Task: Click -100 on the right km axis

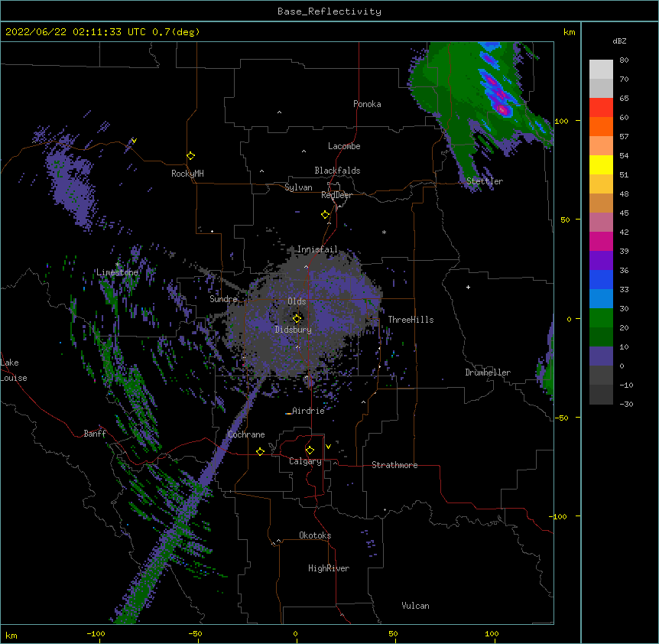Action: coord(559,516)
